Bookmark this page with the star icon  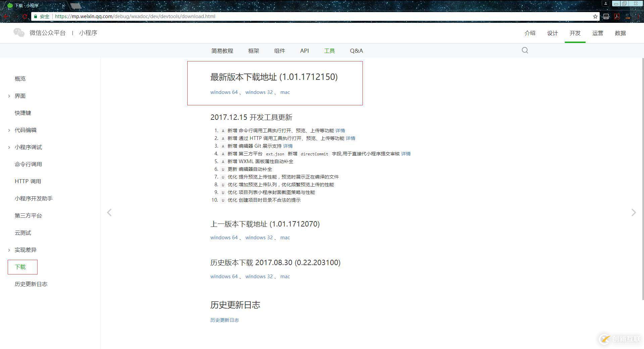pyautogui.click(x=595, y=16)
